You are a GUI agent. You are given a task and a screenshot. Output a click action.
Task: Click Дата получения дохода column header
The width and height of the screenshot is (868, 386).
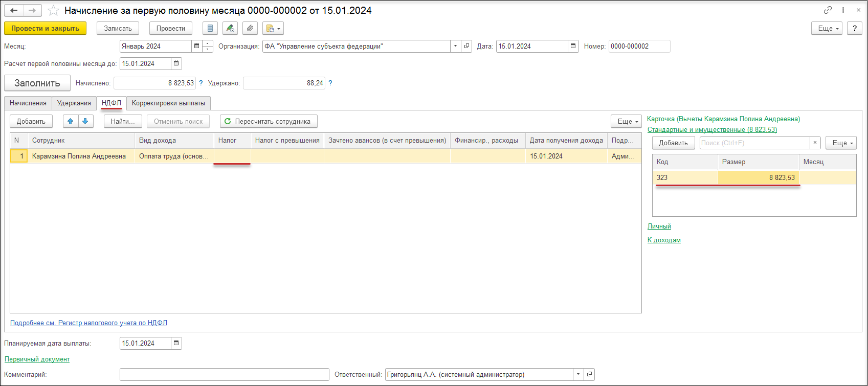566,140
